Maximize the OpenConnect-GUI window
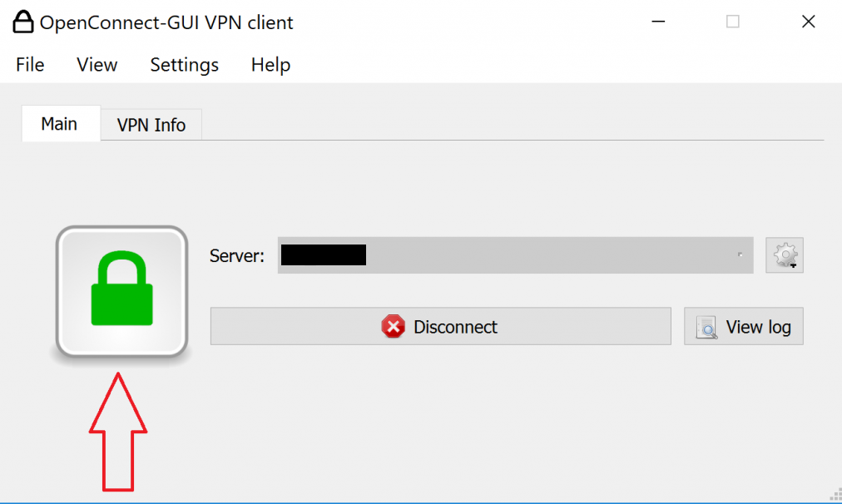This screenshot has height=504, width=842. point(732,22)
